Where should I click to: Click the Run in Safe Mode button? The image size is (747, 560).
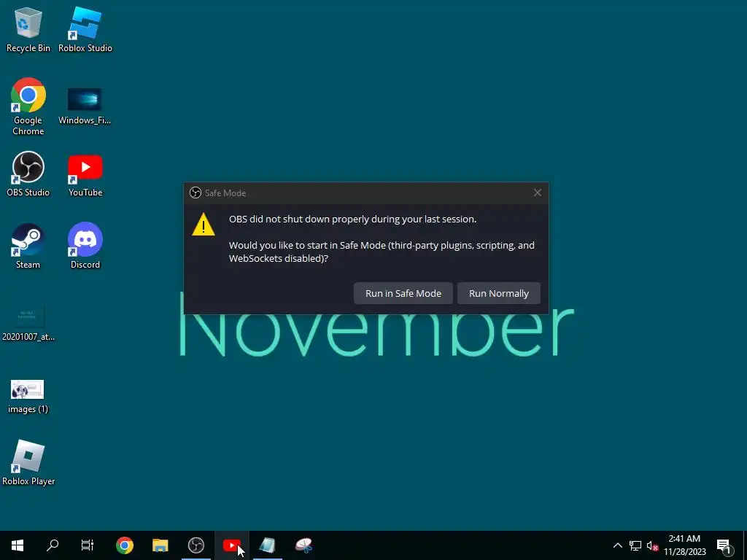tap(403, 293)
